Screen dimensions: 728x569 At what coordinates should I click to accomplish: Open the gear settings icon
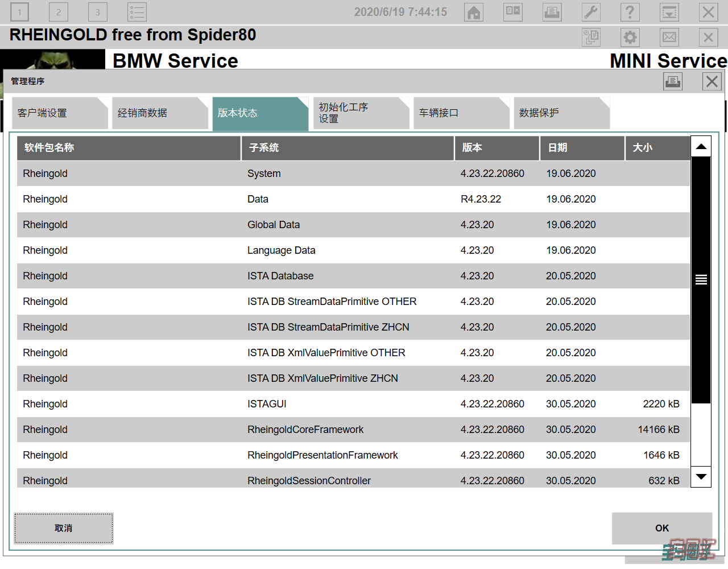click(630, 38)
